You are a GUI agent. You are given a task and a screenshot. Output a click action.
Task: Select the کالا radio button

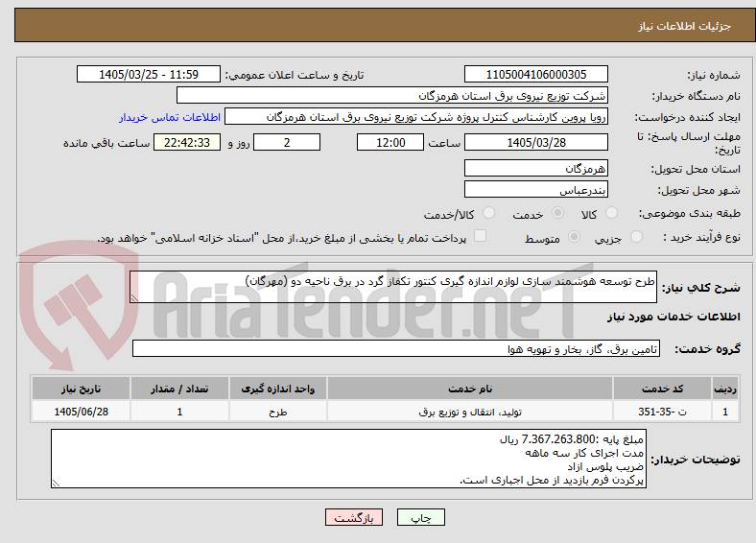[611, 213]
